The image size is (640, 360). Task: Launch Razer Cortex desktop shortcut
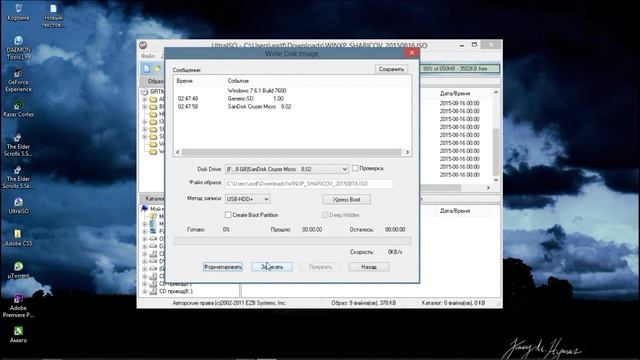click(x=18, y=109)
